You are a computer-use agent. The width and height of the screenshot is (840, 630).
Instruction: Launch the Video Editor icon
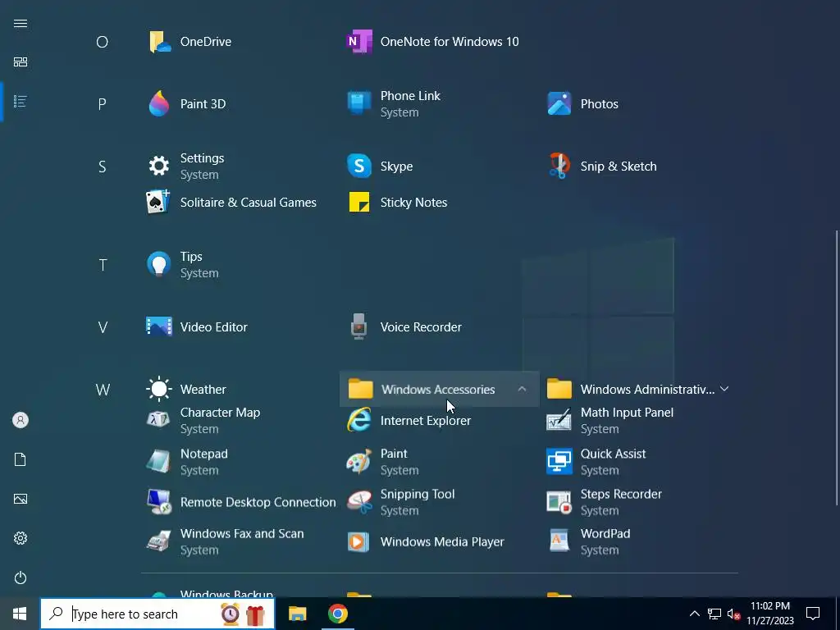point(159,326)
